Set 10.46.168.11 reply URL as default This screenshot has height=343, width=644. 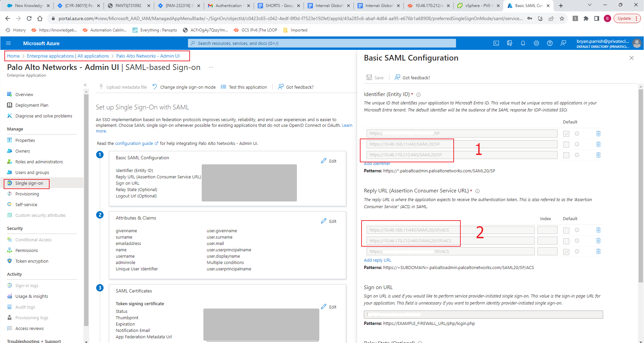tap(566, 230)
